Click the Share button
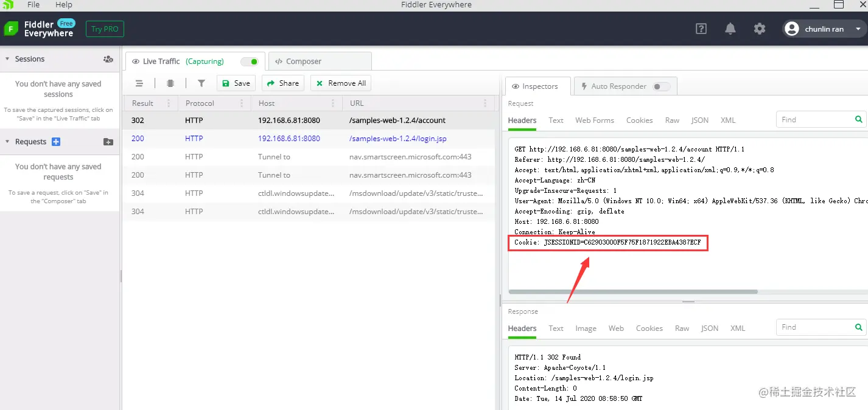Viewport: 868px width, 410px height. coord(283,83)
